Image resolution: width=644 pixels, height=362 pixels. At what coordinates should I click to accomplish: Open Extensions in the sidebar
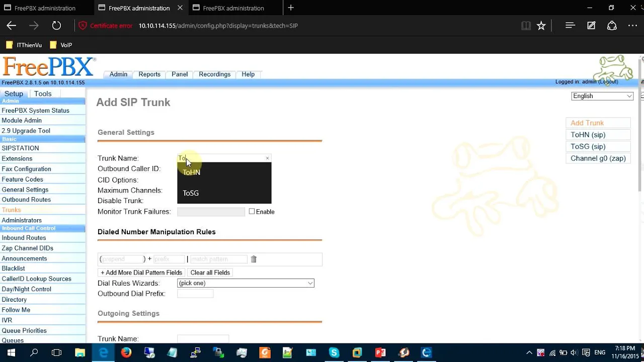click(17, 158)
